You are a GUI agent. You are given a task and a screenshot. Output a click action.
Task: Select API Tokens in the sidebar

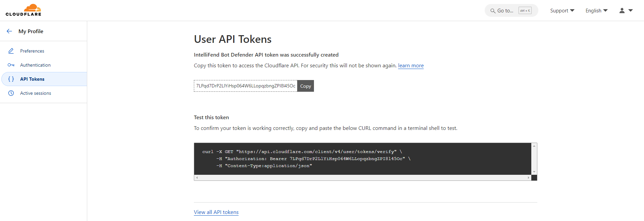pos(44,79)
